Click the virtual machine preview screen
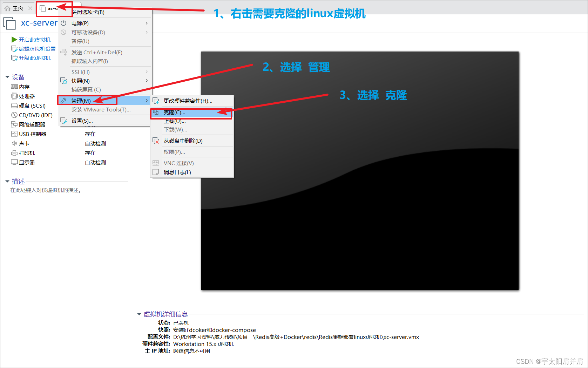The image size is (588, 368). (x=360, y=171)
